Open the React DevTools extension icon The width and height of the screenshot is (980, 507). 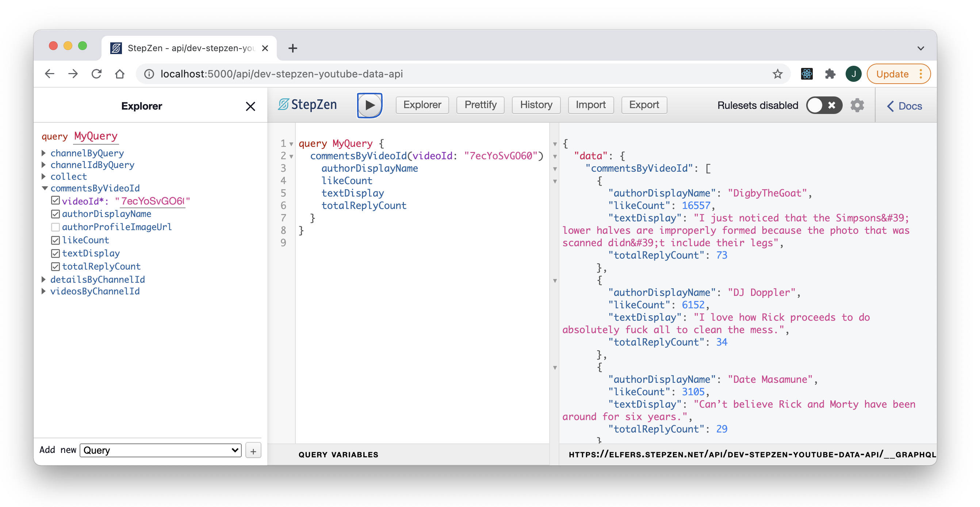[807, 73]
